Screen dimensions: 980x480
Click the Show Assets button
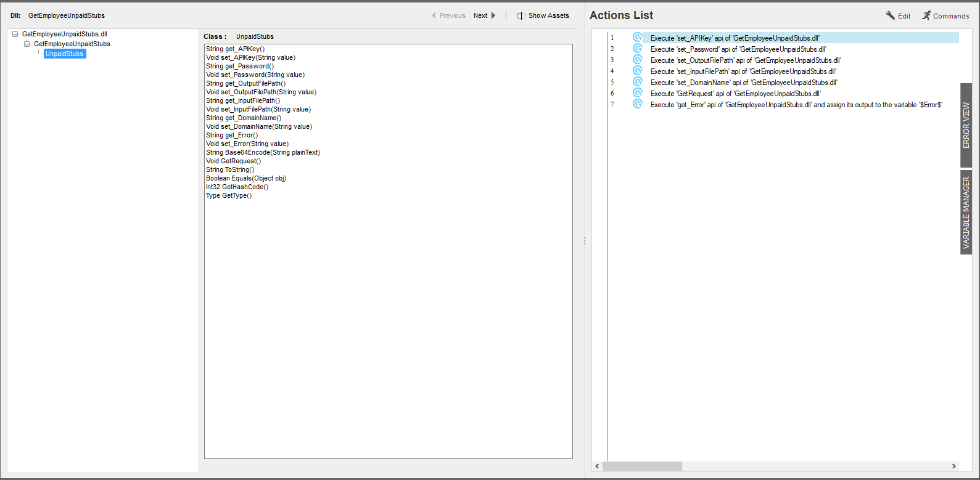(543, 15)
